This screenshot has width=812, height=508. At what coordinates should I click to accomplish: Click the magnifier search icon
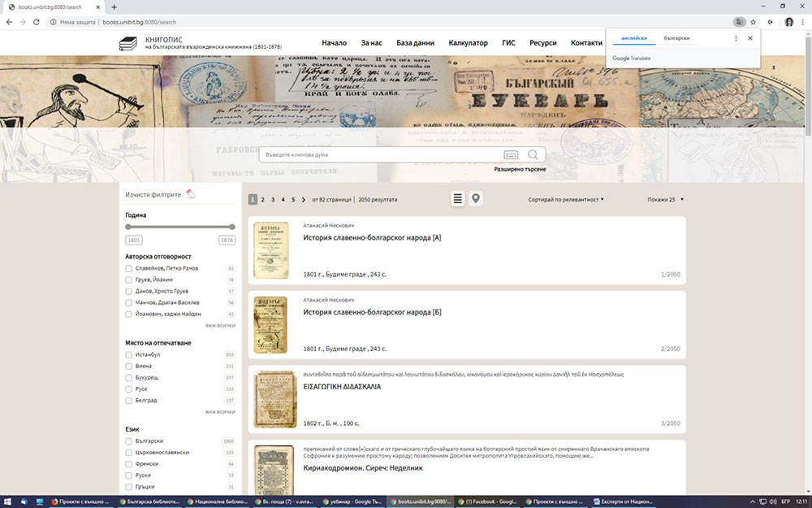pos(533,154)
